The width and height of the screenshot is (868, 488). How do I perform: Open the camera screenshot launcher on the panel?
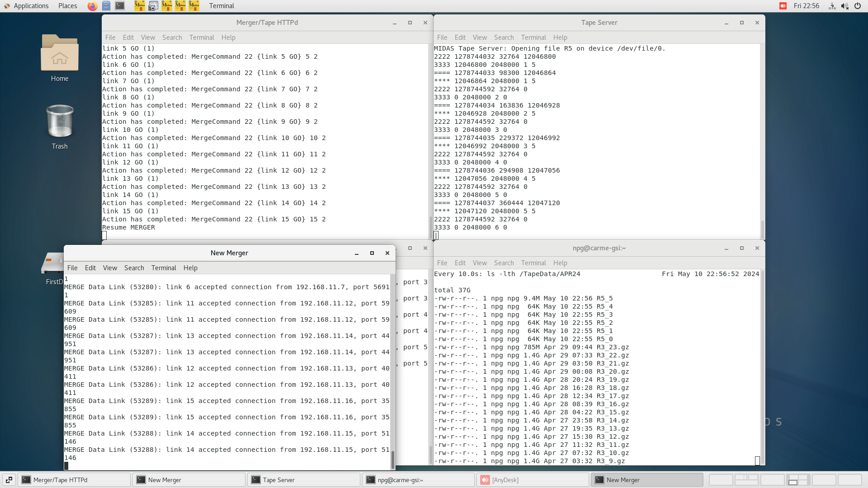153,6
